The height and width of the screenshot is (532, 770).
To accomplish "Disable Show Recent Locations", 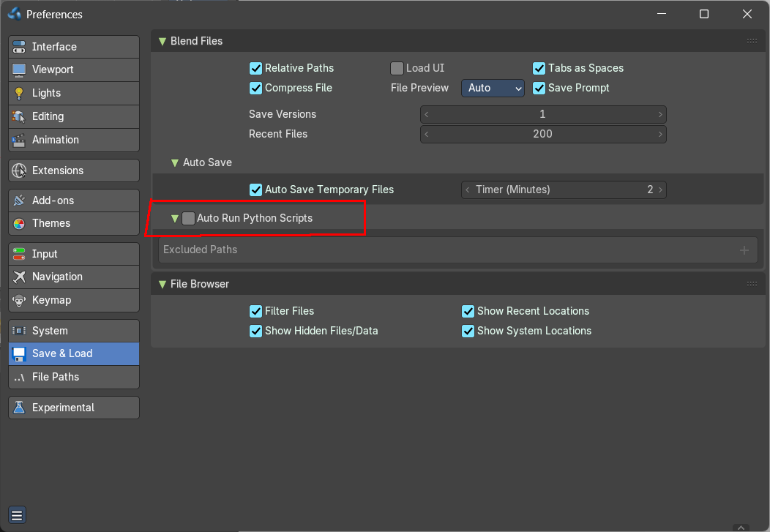I will click(x=468, y=311).
